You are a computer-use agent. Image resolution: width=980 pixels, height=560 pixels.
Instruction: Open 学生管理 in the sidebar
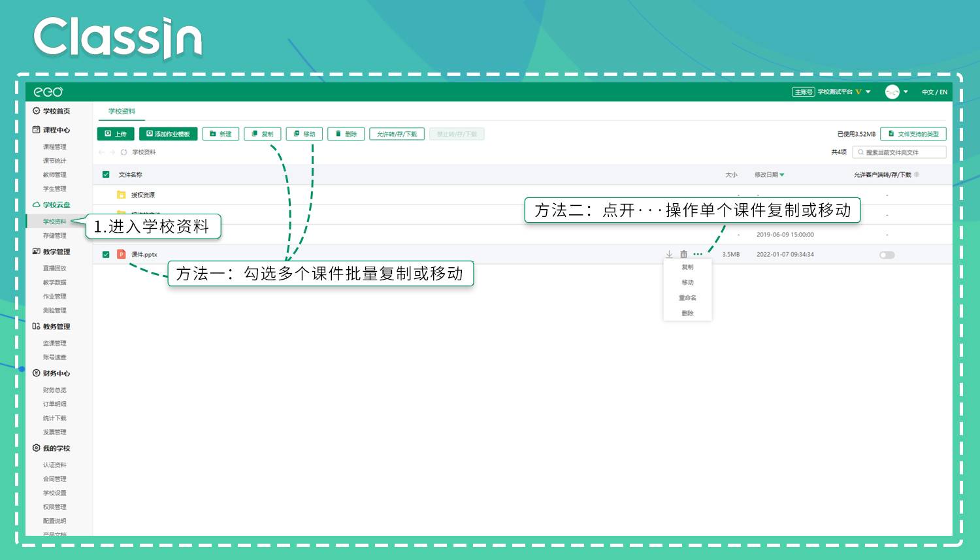[55, 189]
